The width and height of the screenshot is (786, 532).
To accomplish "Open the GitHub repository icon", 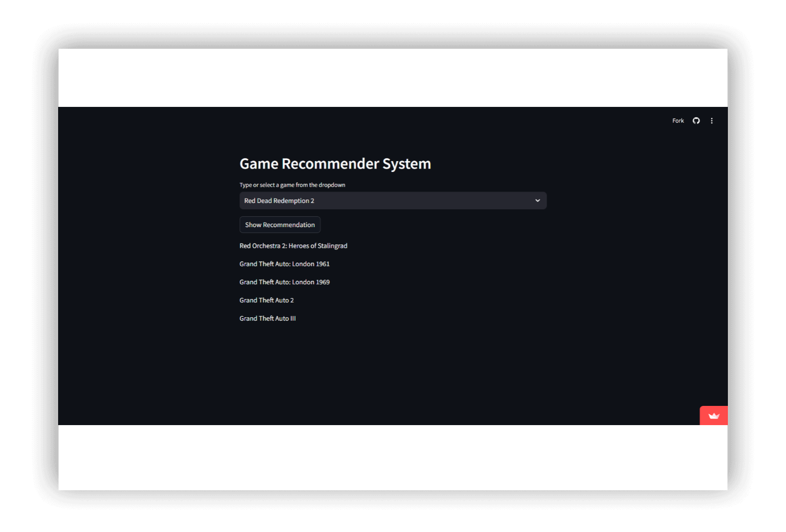I will [x=696, y=121].
